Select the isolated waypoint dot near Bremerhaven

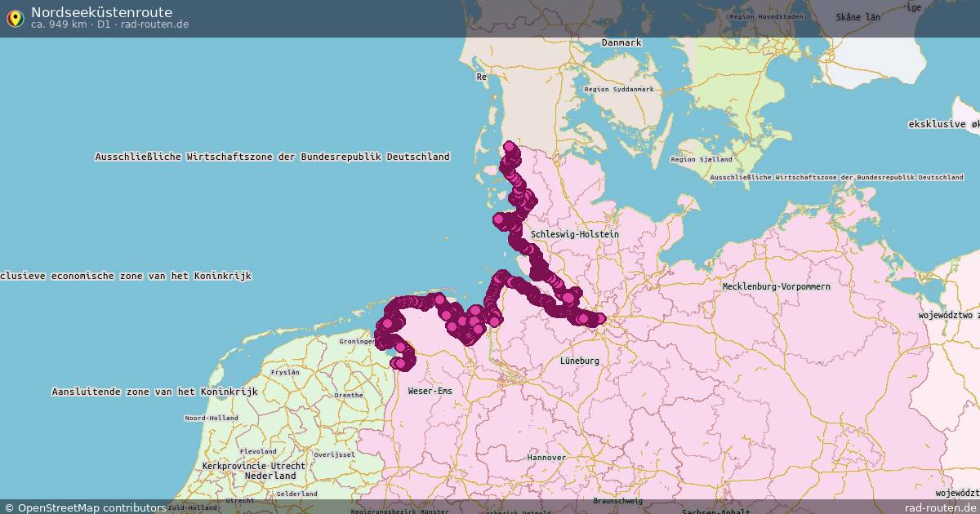(x=476, y=310)
